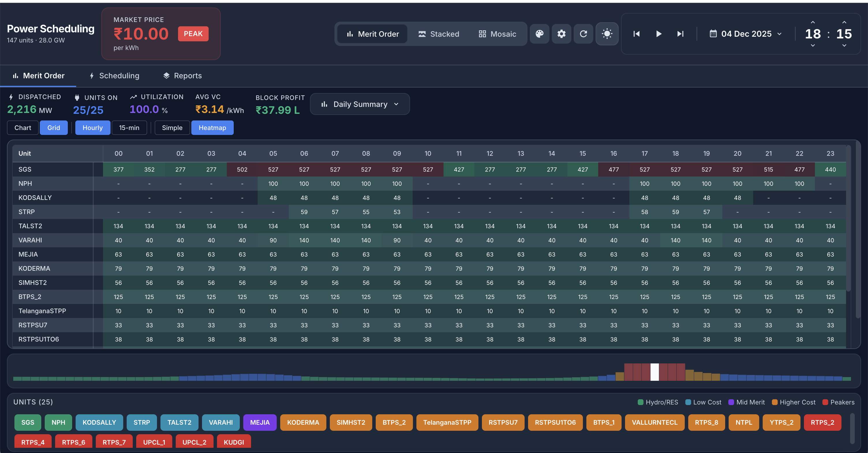Click the refresh data icon

pyautogui.click(x=583, y=34)
